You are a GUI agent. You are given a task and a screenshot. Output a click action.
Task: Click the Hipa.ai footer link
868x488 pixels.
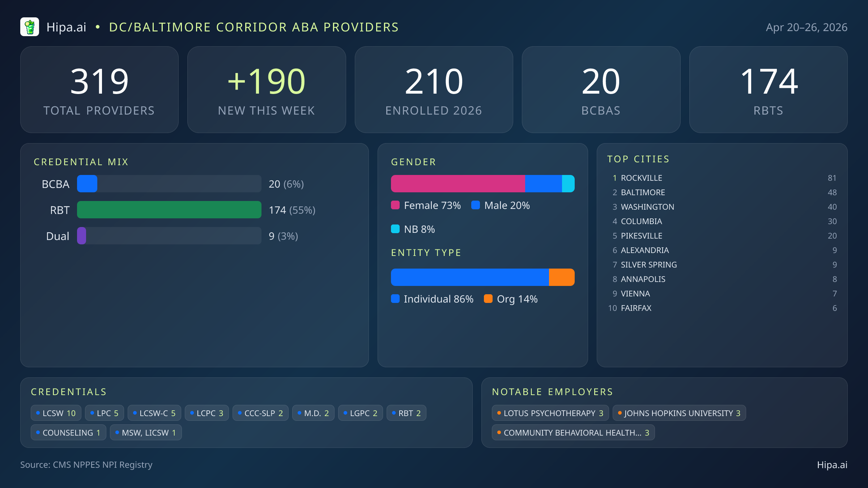pyautogui.click(x=832, y=465)
